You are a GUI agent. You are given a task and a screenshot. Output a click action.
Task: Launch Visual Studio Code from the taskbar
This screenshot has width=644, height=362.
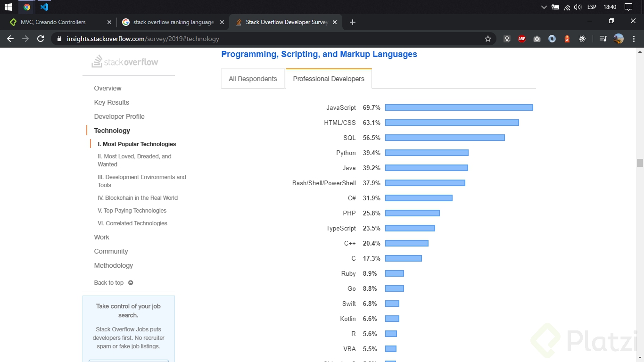pos(44,7)
